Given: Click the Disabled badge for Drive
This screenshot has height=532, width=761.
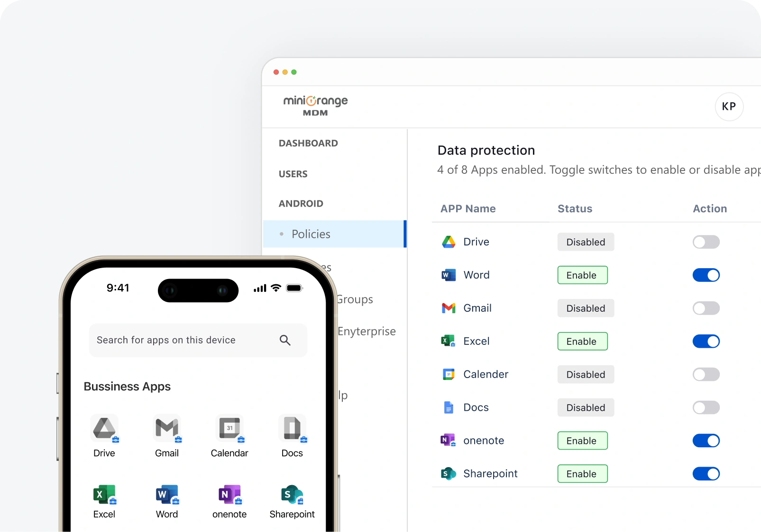Looking at the screenshot, I should (x=586, y=242).
